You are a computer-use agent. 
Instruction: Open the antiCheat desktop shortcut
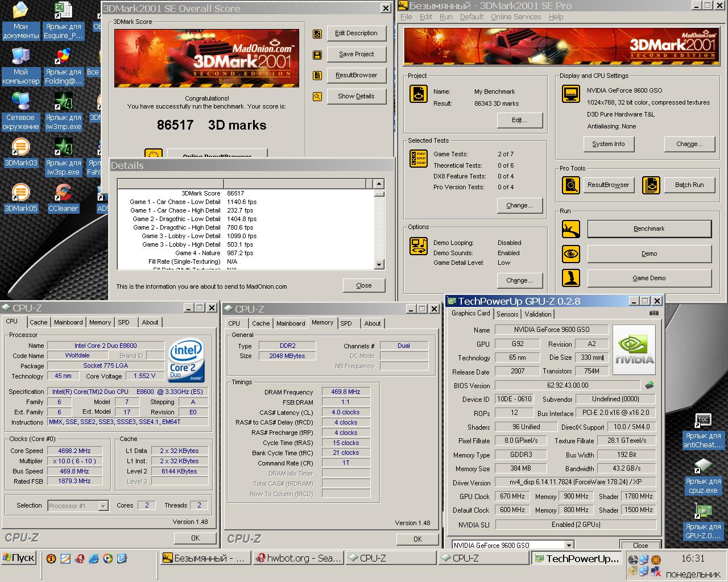tap(703, 430)
